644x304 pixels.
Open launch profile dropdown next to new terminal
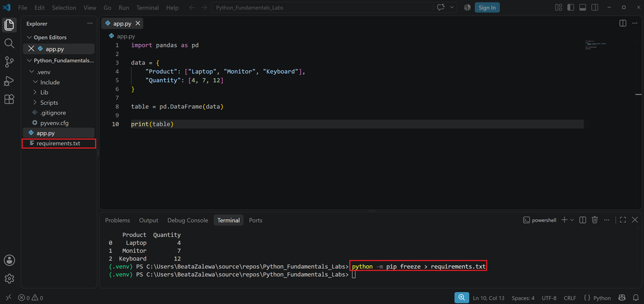point(572,220)
